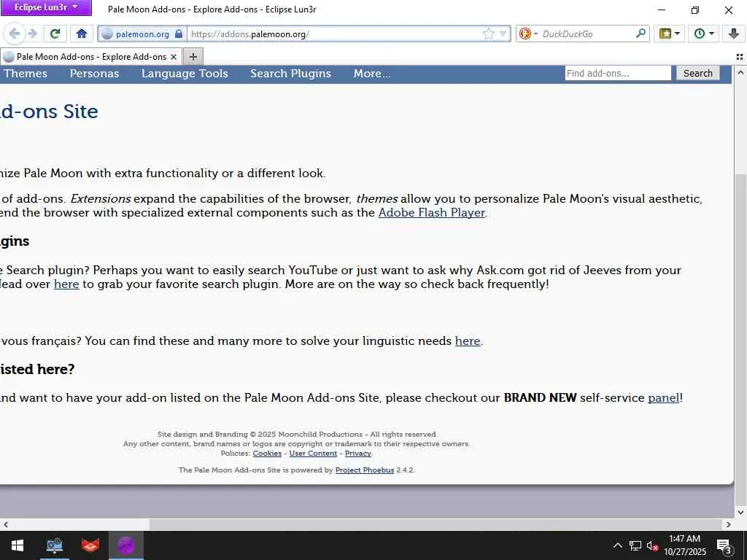Open a new tab with plus

pos(193,57)
